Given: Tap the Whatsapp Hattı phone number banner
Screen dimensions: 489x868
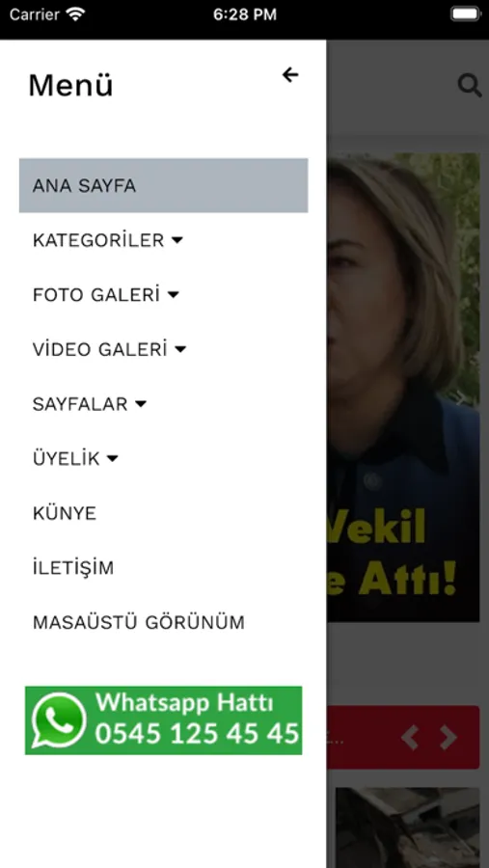Looking at the screenshot, I should (x=163, y=720).
